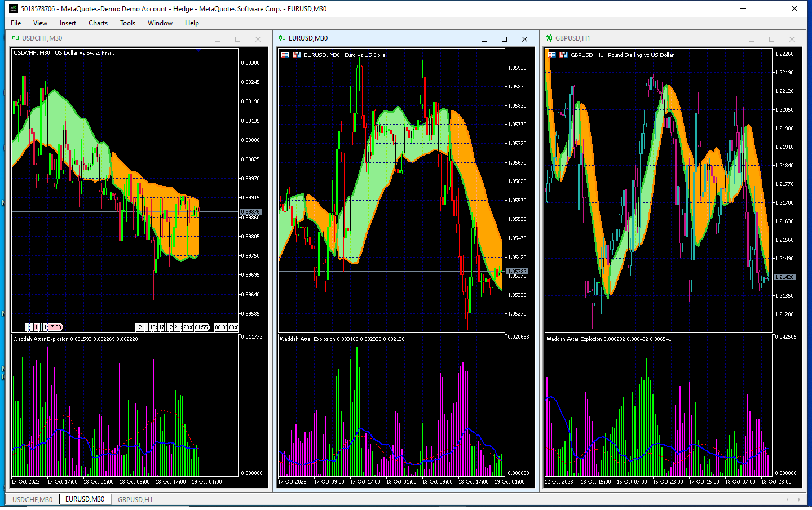Switch to the USDCHF,M30 bottom tab

point(33,499)
